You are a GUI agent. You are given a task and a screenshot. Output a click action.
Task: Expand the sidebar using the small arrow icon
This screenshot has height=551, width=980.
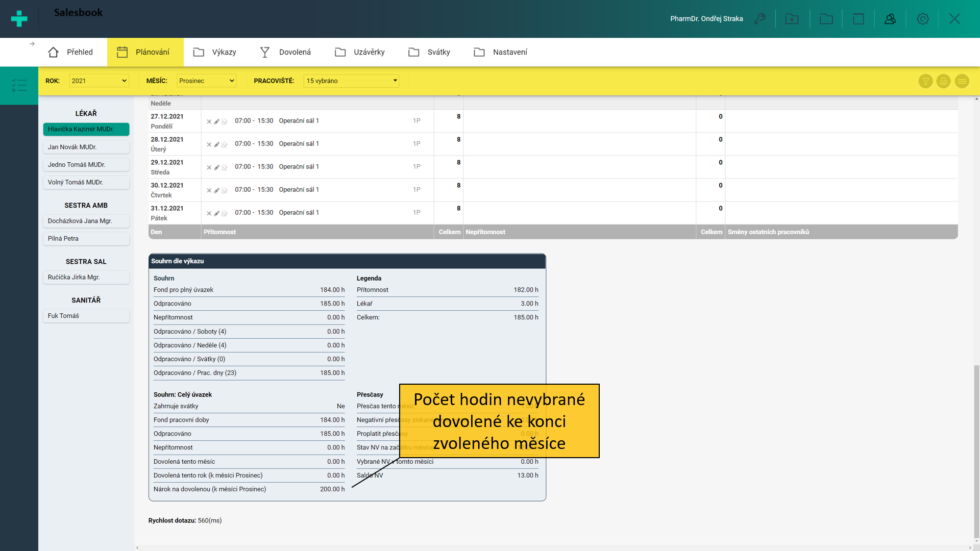pyautogui.click(x=32, y=44)
